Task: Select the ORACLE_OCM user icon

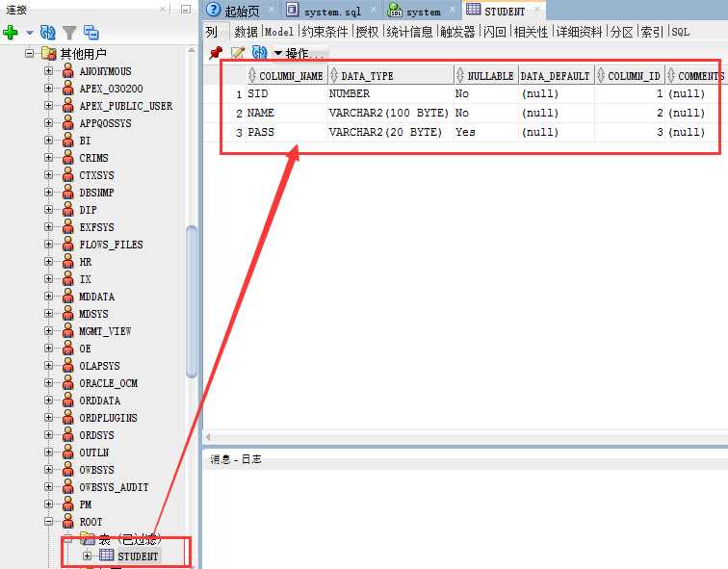Action: (x=68, y=382)
